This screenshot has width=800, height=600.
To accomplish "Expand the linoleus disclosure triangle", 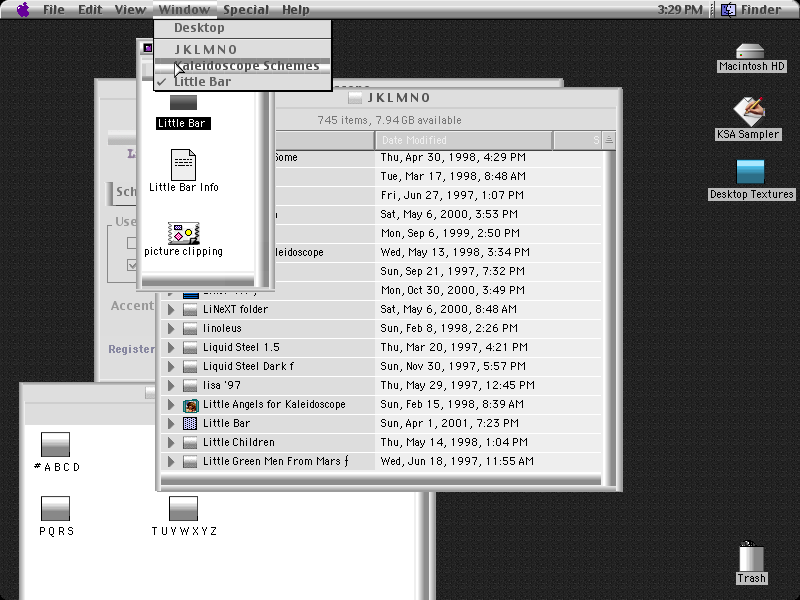I will click(171, 328).
